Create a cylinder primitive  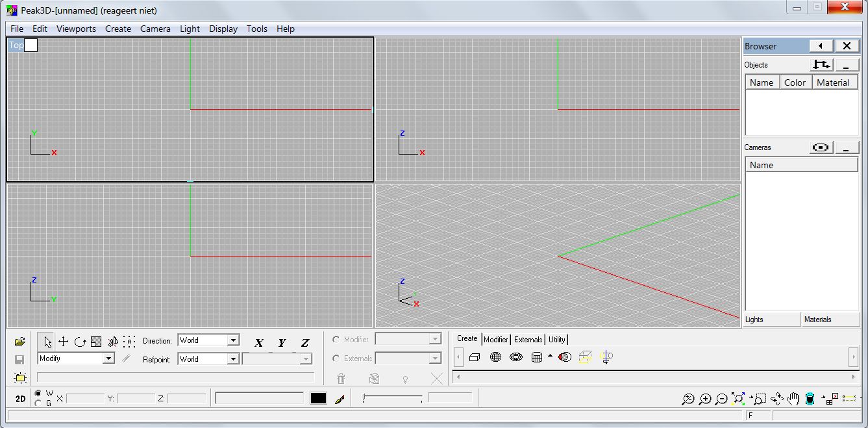coord(537,357)
